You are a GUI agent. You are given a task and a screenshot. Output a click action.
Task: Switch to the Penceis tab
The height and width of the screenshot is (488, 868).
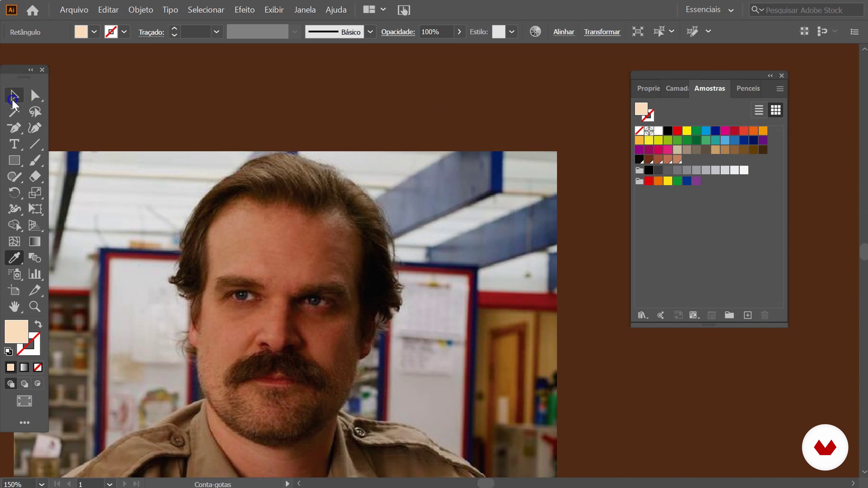tap(748, 89)
